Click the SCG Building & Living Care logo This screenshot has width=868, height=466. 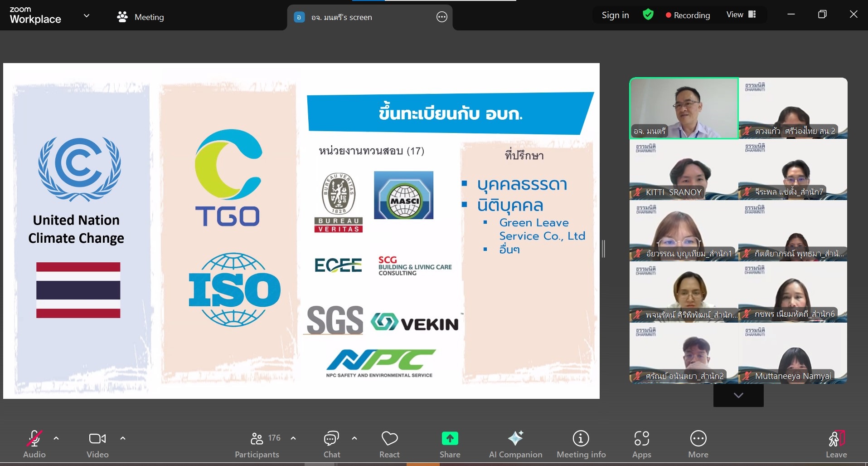tap(415, 266)
